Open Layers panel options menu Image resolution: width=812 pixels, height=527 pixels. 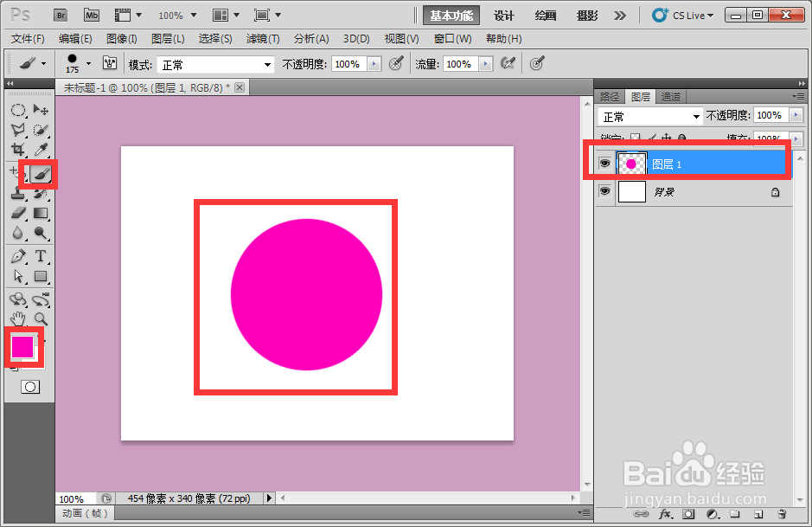coord(798,96)
